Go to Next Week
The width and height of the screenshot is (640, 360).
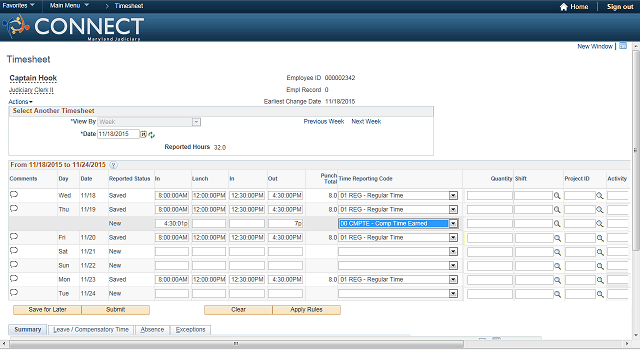click(366, 122)
